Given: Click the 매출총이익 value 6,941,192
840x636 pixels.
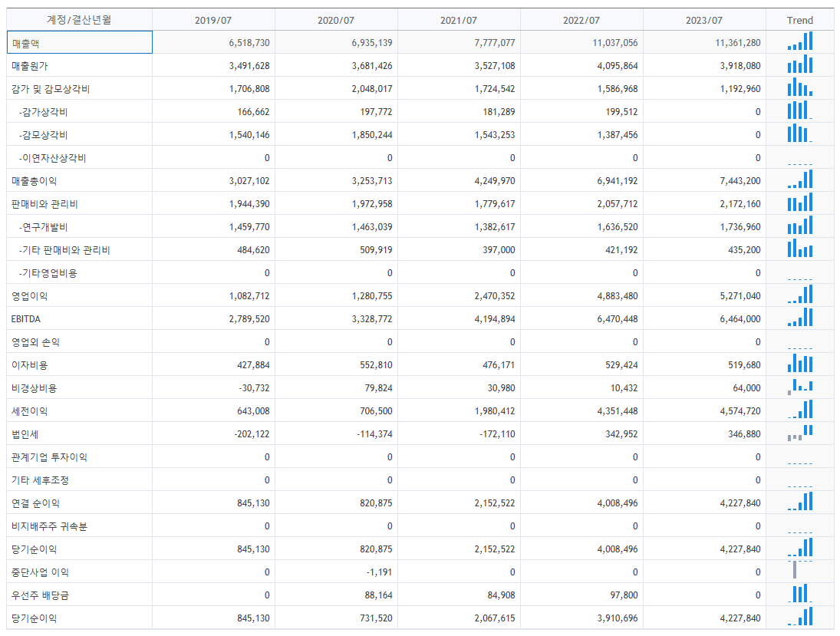Looking at the screenshot, I should [x=617, y=180].
